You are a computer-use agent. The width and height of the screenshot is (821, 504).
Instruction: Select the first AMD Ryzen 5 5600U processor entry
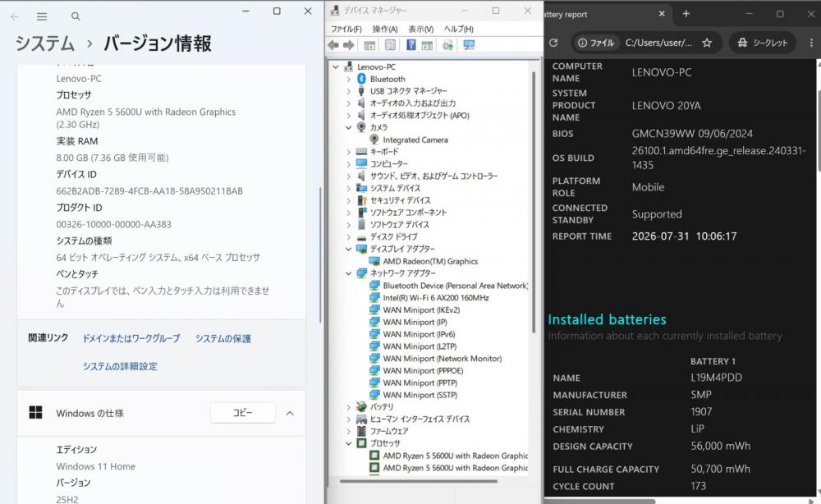click(455, 456)
